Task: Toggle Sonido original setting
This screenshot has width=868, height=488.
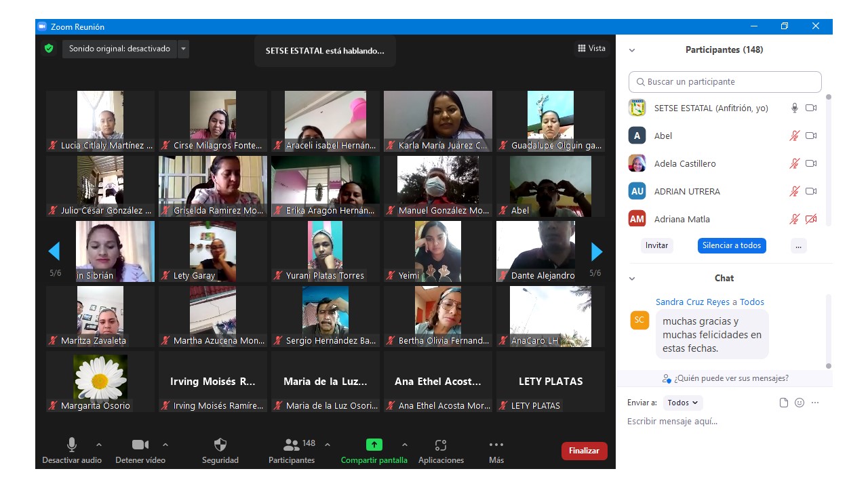Action: tap(119, 49)
